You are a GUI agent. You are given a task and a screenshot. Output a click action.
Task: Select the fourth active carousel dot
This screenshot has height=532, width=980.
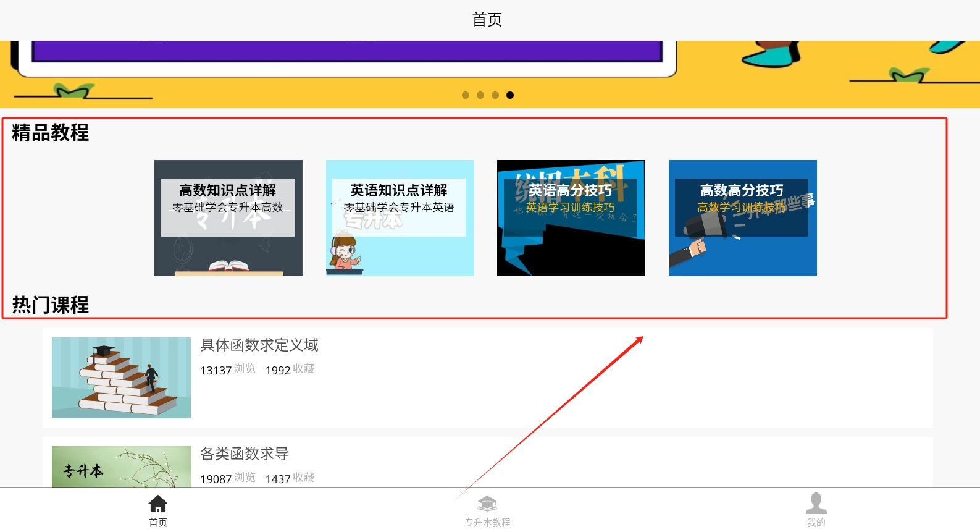tap(510, 95)
